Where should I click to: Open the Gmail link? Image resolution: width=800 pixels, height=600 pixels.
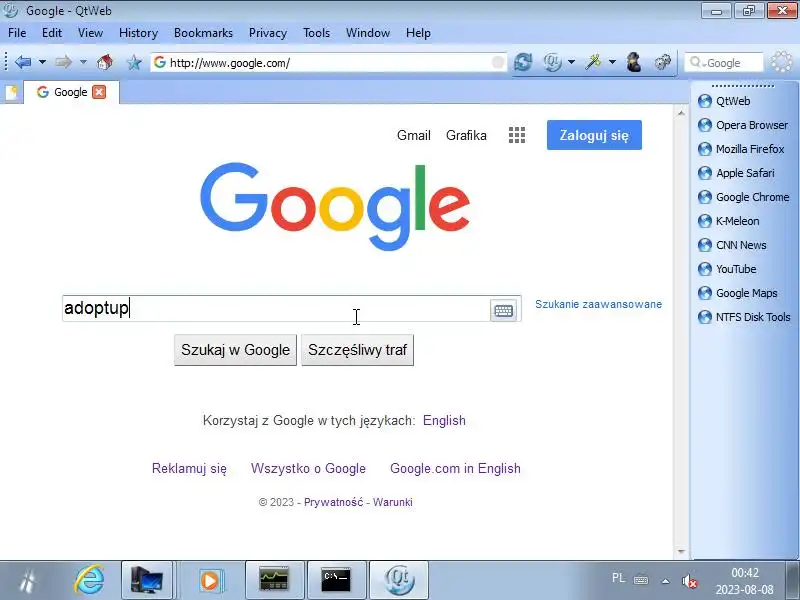pyautogui.click(x=414, y=135)
